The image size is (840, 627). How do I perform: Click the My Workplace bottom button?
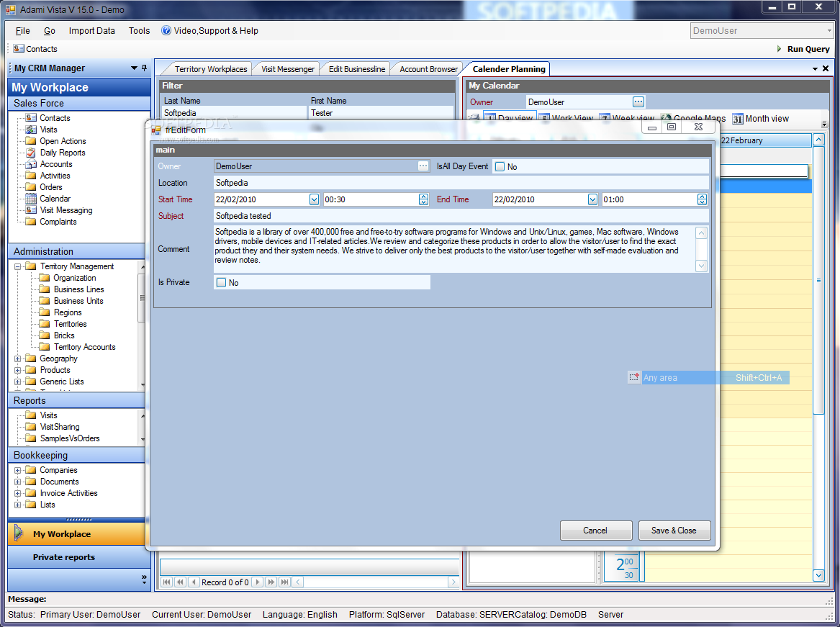point(76,533)
